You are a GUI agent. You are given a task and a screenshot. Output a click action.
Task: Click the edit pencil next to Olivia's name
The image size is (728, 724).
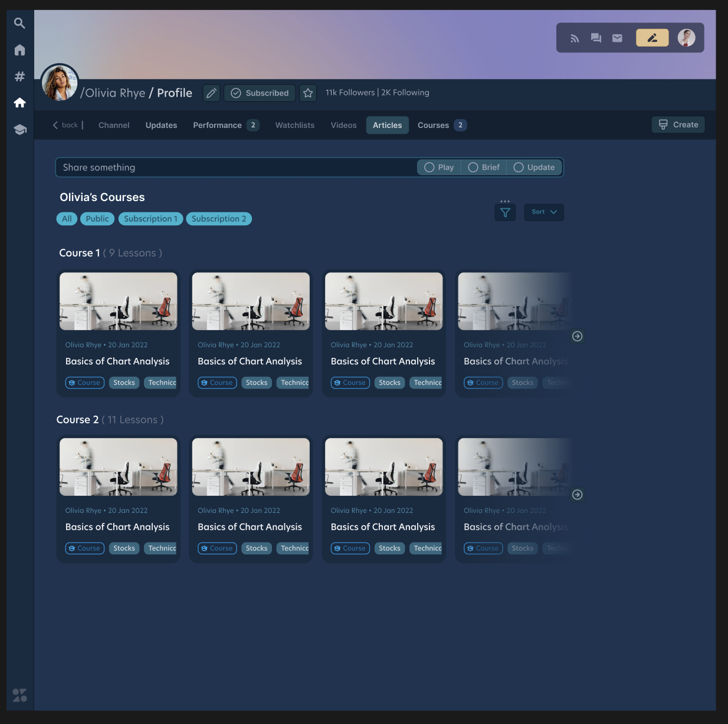pyautogui.click(x=211, y=93)
